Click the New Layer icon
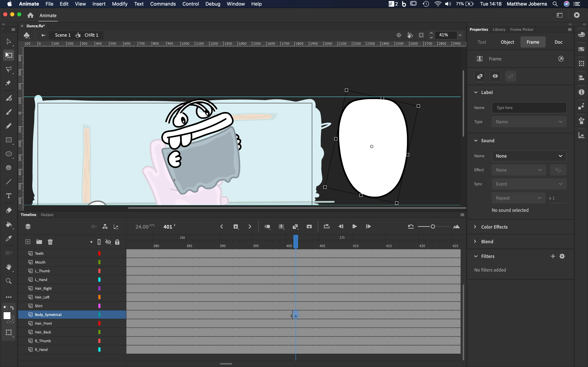The height and width of the screenshot is (367, 588). (x=28, y=242)
